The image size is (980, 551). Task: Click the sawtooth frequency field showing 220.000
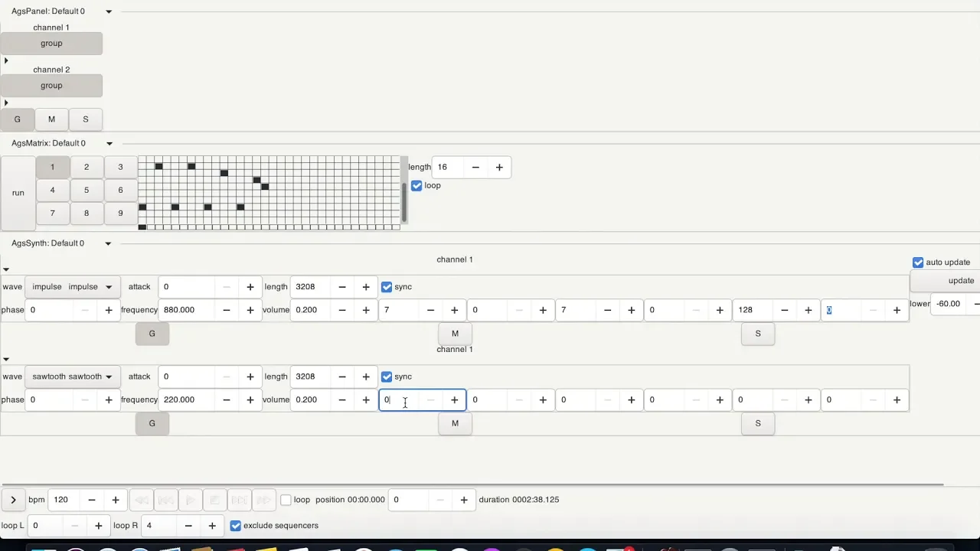[187, 399]
